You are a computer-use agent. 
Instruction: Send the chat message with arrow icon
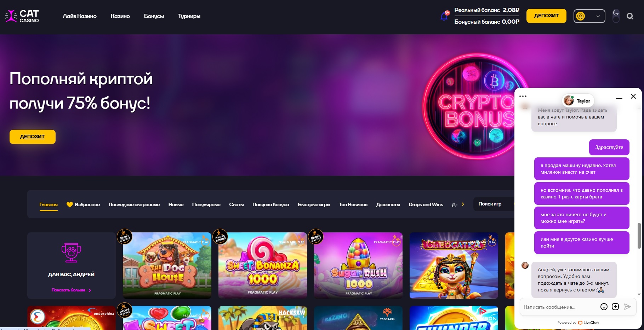(627, 307)
